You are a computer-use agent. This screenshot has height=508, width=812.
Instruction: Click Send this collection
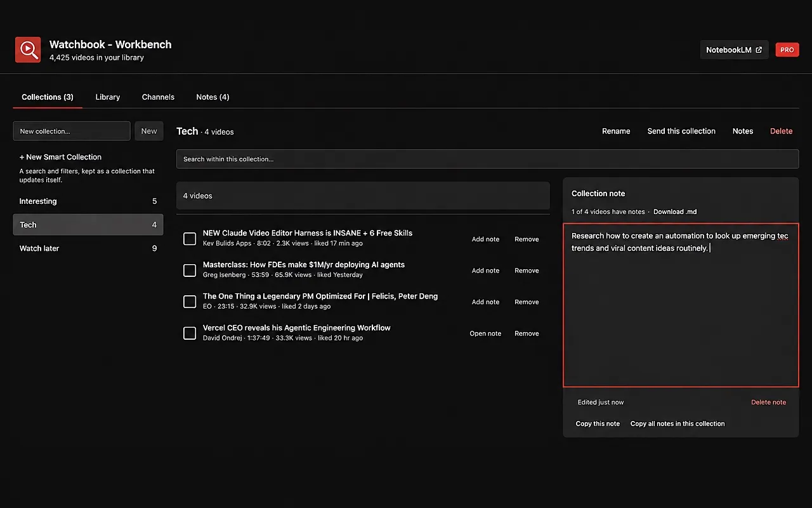[681, 131]
